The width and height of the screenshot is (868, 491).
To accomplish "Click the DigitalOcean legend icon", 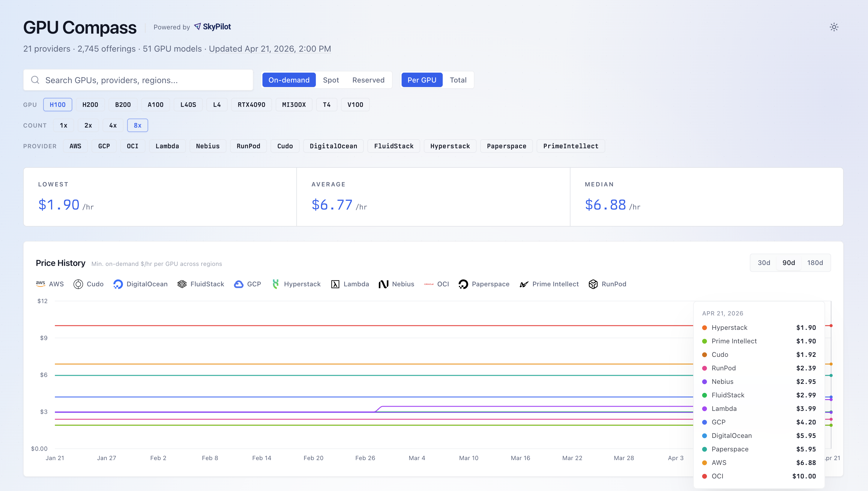I will (x=118, y=284).
